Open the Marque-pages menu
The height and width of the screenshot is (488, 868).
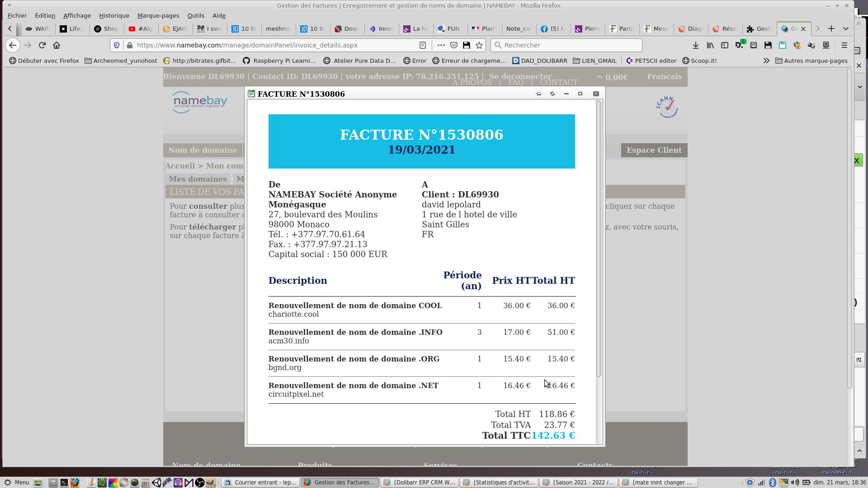coord(158,15)
